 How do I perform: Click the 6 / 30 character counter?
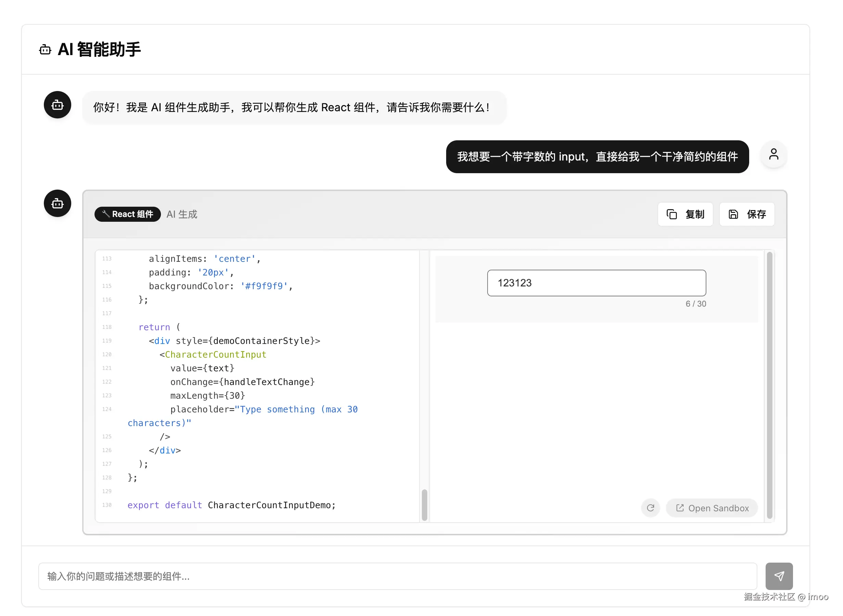tap(695, 304)
